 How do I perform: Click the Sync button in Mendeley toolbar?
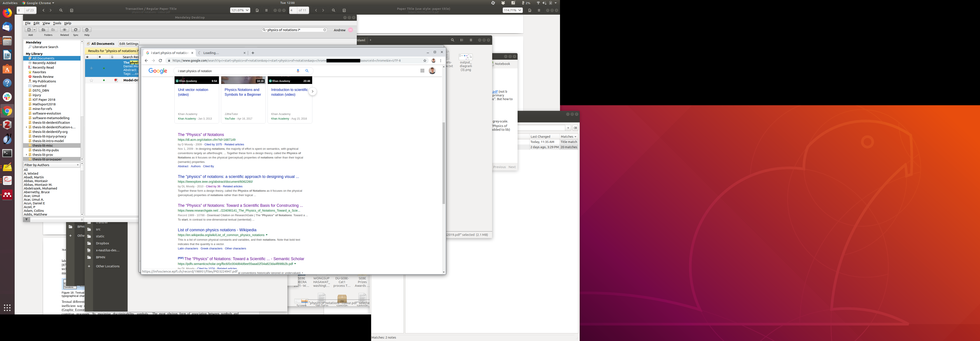tap(75, 30)
